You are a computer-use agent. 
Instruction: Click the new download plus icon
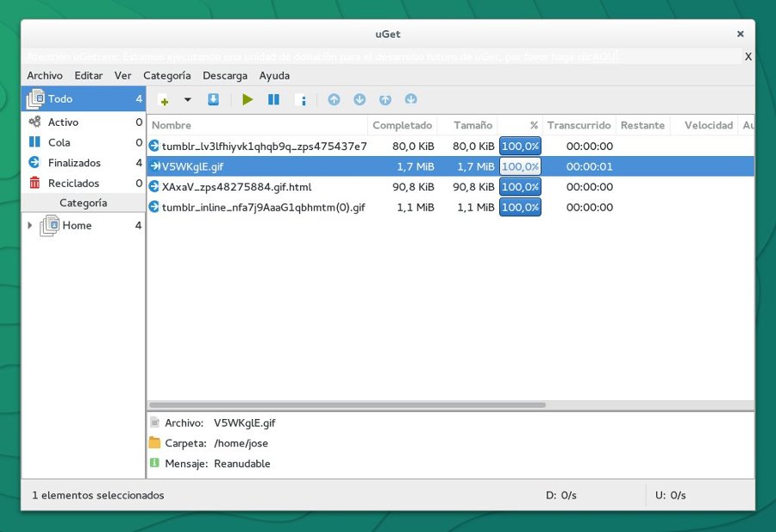(163, 100)
